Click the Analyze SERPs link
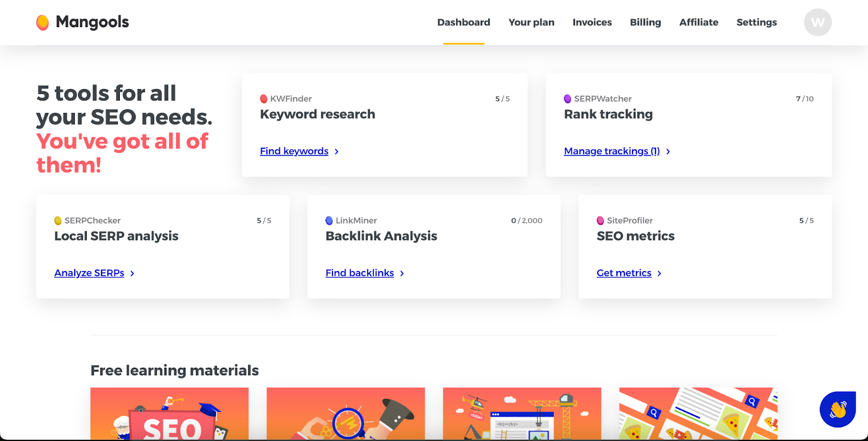Screen dimensions: 868x441 click(x=90, y=273)
